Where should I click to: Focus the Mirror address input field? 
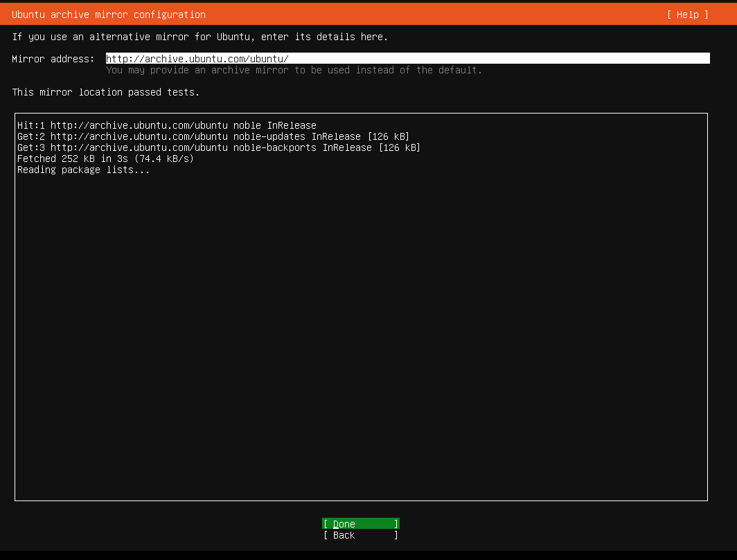click(x=407, y=58)
